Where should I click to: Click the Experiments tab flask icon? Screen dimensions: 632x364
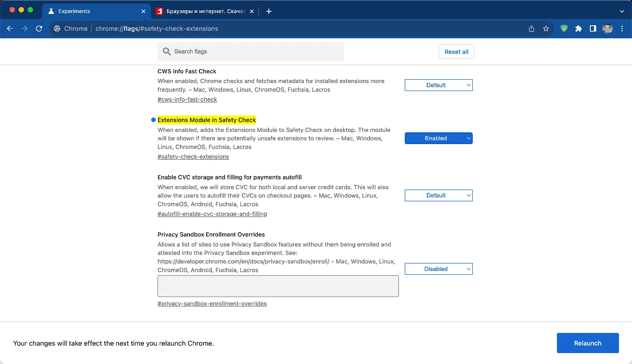point(51,11)
